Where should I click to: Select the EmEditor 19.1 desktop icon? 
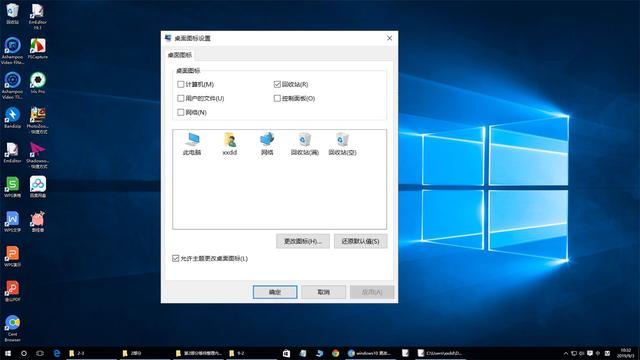pos(38,16)
